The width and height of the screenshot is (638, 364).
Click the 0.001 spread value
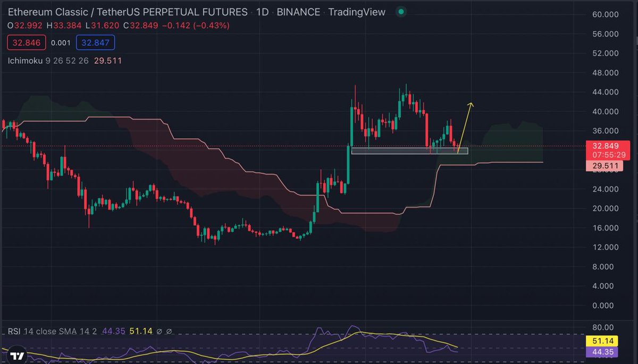click(60, 43)
